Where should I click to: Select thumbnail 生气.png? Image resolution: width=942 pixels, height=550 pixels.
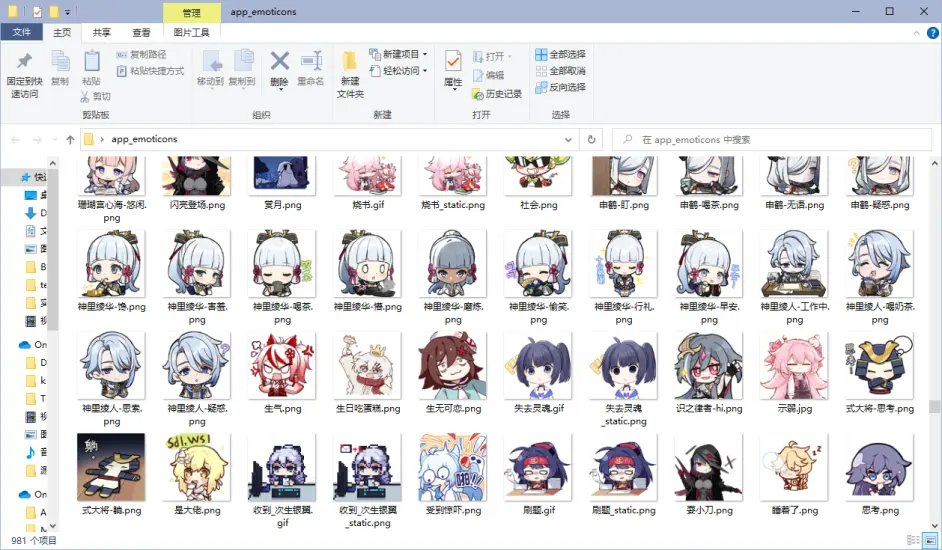[282, 366]
